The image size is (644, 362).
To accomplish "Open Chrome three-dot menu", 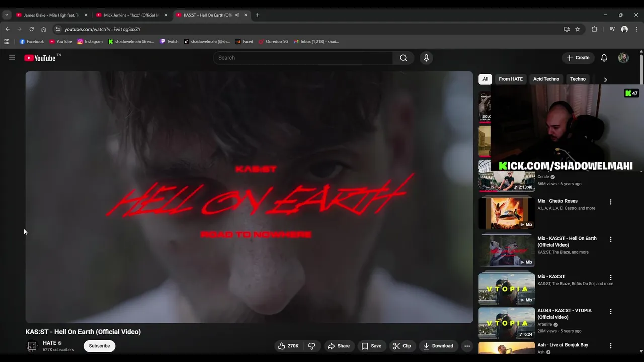I will point(636,29).
